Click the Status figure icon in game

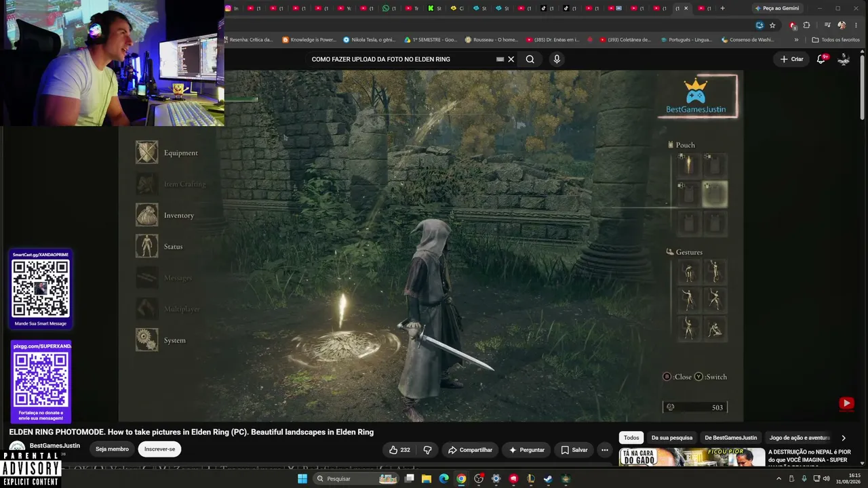(x=146, y=246)
